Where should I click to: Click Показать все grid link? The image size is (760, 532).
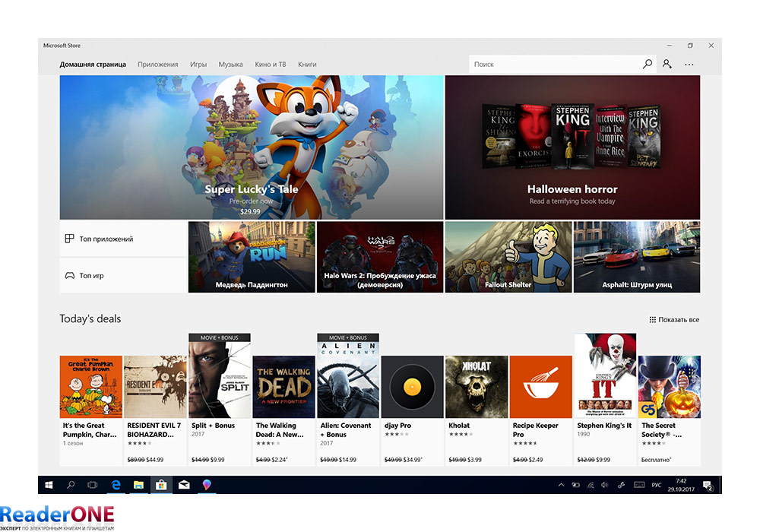(674, 320)
